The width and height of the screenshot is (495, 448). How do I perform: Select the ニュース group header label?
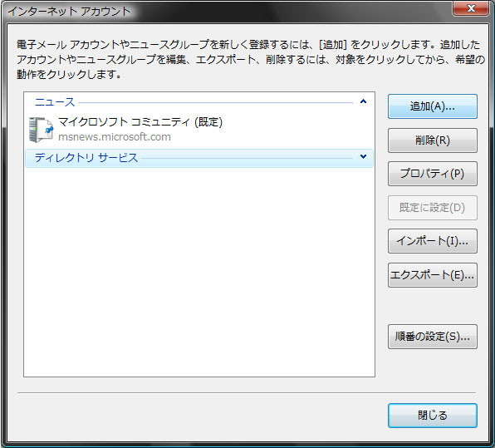[55, 102]
